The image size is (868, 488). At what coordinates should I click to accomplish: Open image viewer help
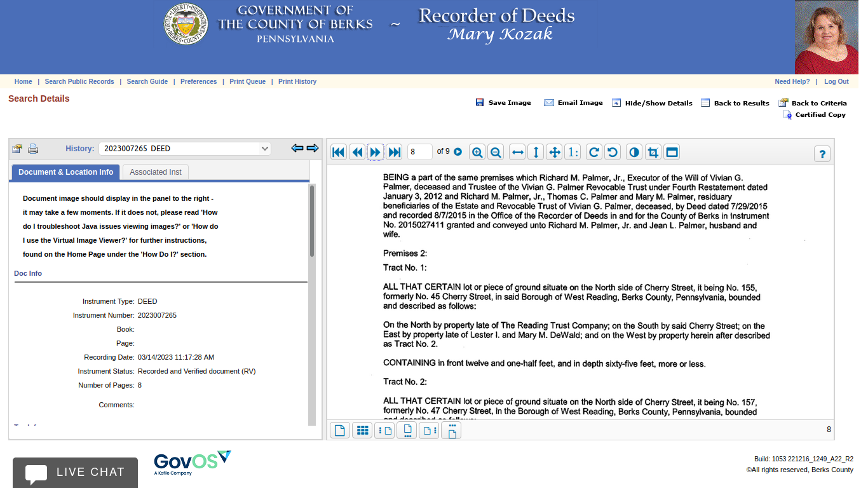[x=822, y=154]
